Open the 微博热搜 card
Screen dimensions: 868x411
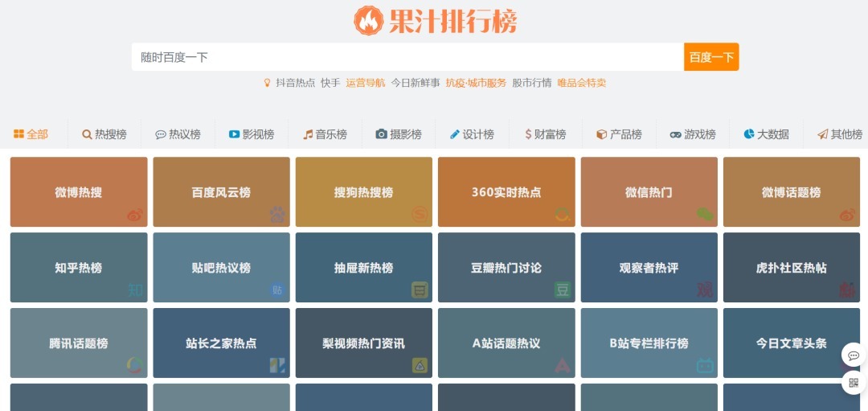(x=79, y=191)
